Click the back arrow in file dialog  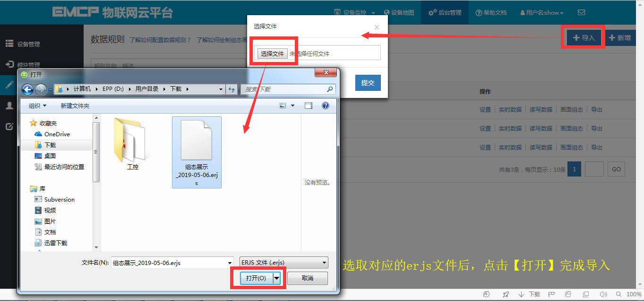(27, 89)
